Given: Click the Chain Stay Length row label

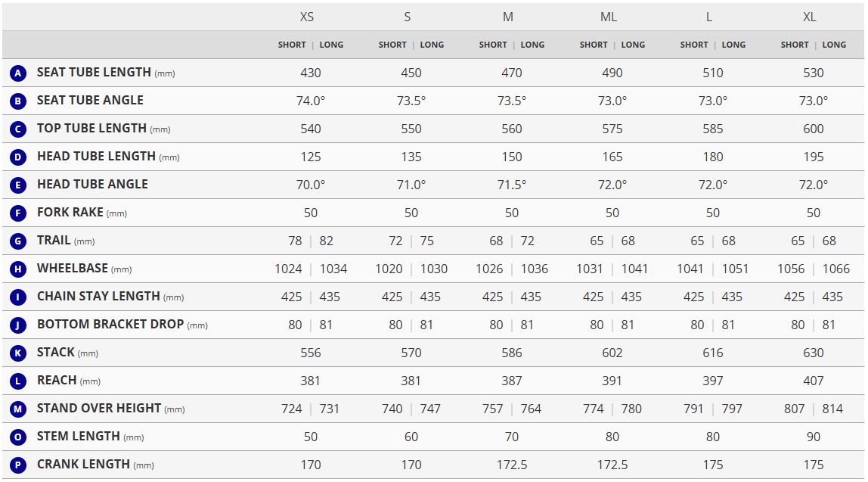Looking at the screenshot, I should point(98,297).
